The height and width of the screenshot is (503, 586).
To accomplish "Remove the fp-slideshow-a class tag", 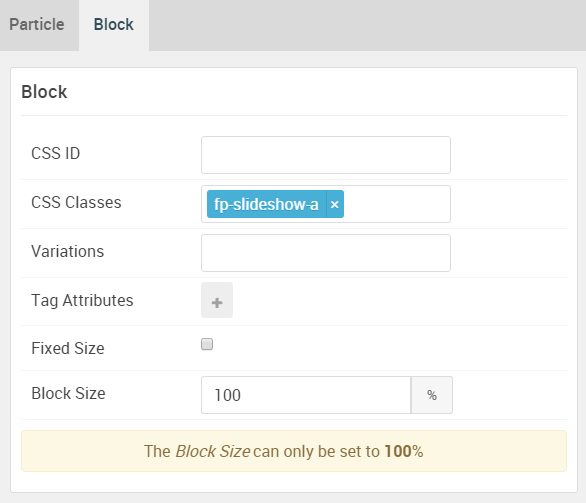I will [335, 204].
